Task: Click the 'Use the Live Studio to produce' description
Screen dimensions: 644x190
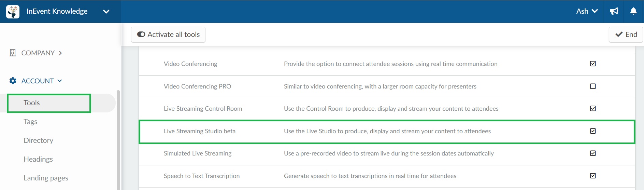Action: point(387,131)
